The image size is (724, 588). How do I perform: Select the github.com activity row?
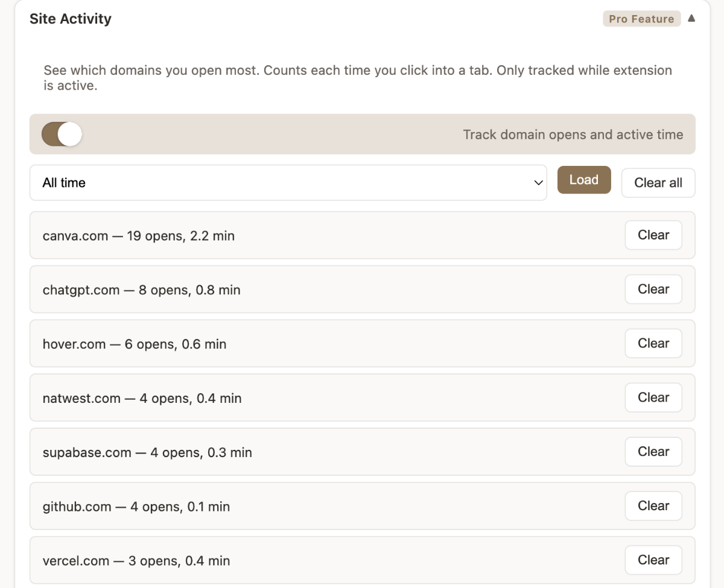136,507
